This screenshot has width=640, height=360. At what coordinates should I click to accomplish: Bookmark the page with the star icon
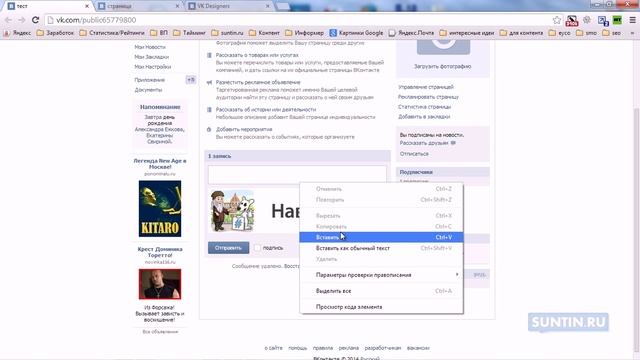coord(557,20)
